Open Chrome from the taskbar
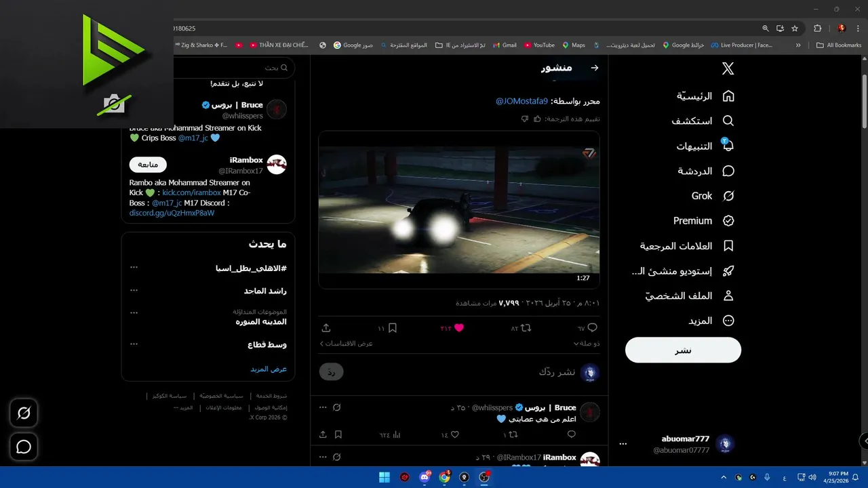The height and width of the screenshot is (488, 868). click(x=444, y=477)
